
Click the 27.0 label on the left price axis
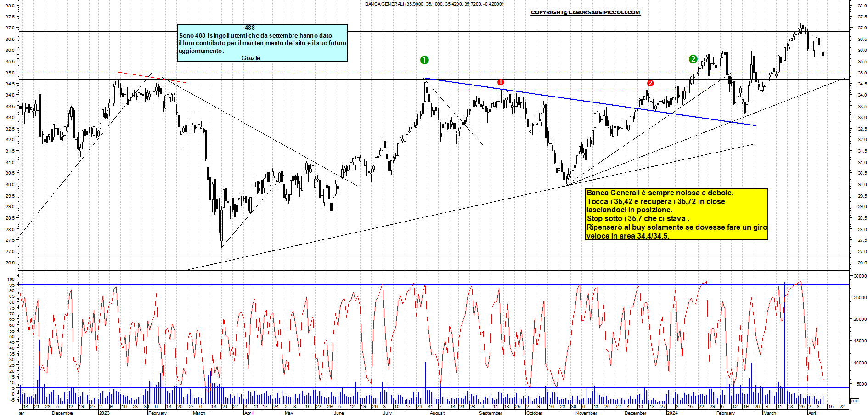(x=11, y=251)
